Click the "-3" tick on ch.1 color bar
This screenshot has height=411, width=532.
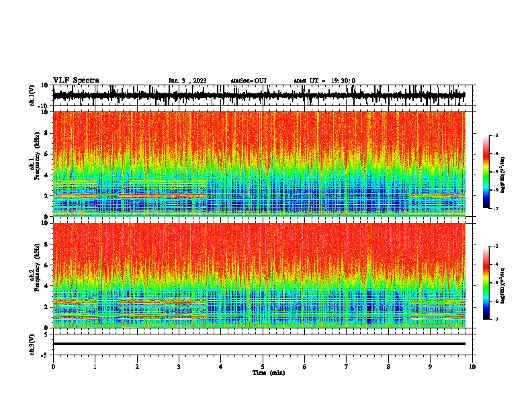click(496, 135)
